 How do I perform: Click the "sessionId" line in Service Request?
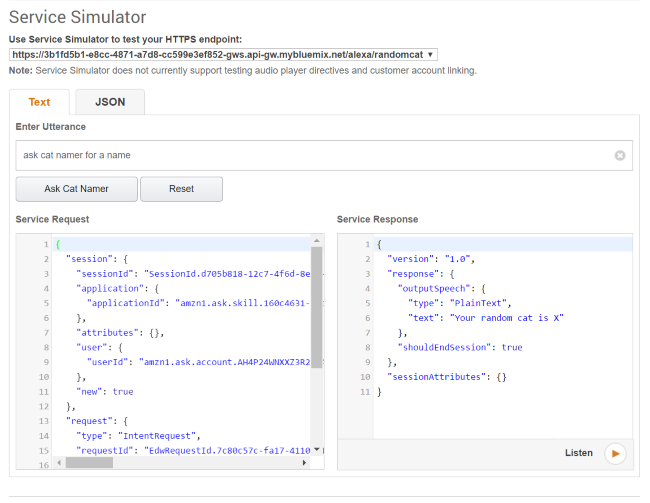pos(193,274)
